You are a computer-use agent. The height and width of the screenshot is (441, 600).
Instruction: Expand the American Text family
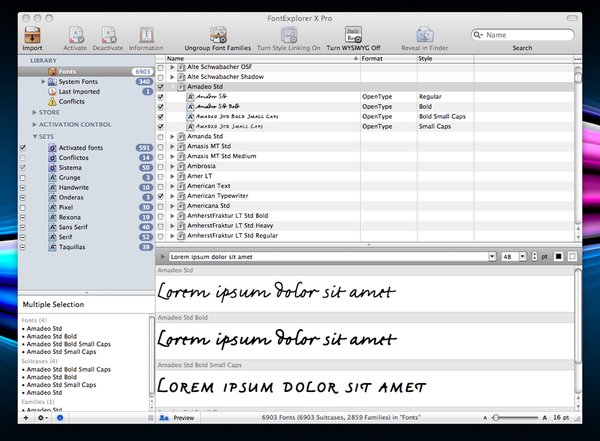tap(172, 186)
